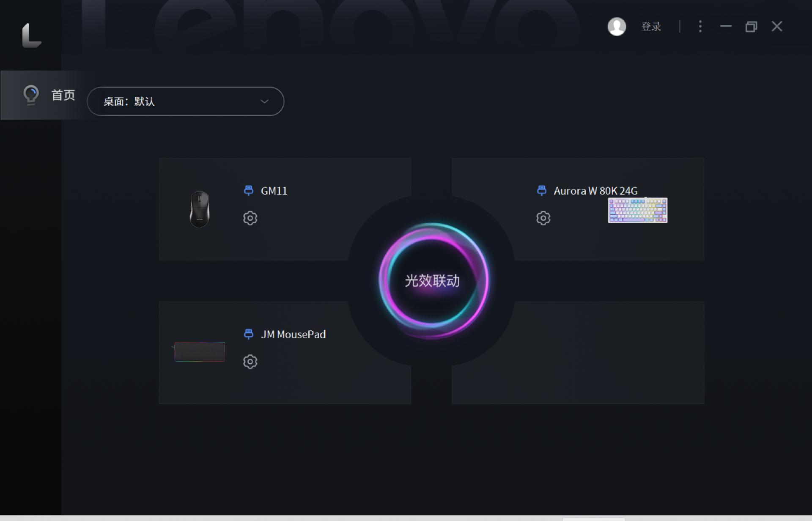This screenshot has height=521, width=812.
Task: Click the JM MousePad thumbnail image
Action: click(x=200, y=351)
